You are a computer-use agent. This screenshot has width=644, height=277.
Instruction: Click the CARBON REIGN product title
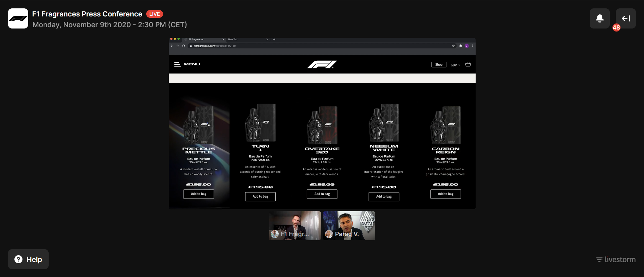point(445,151)
